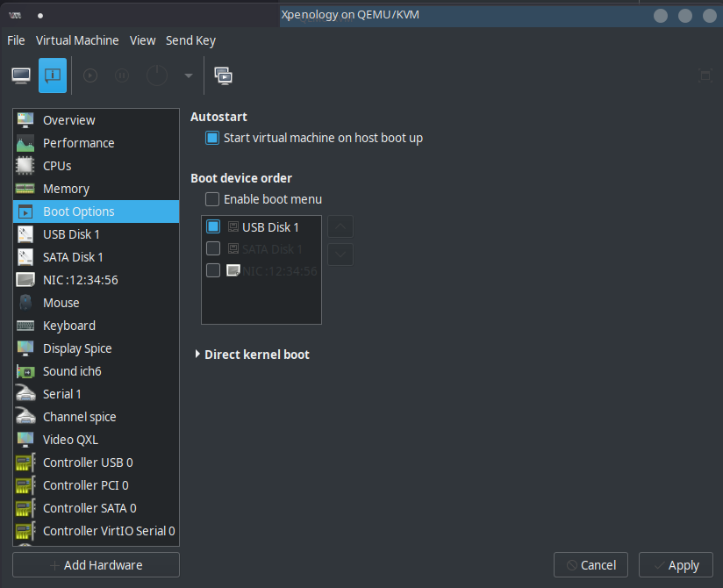Open the Performance hardware entry
The image size is (723, 588).
96,143
